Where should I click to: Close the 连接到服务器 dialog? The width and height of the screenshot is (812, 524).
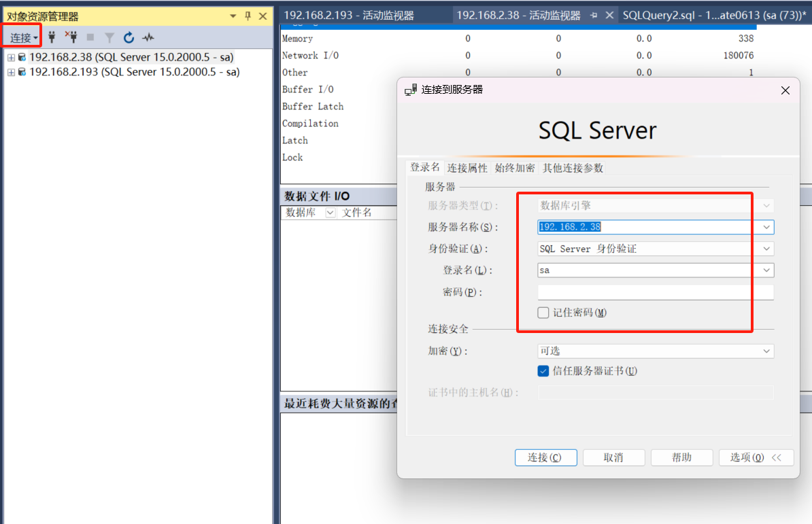pos(785,90)
